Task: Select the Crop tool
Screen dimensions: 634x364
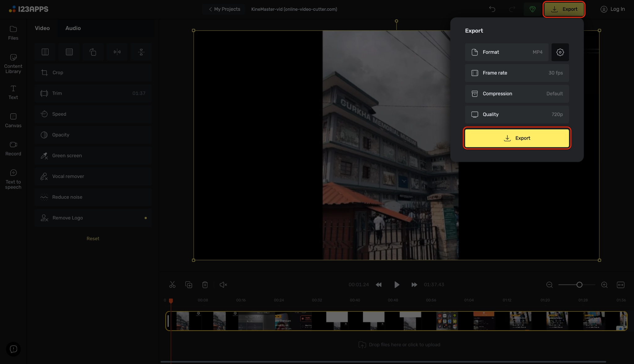Action: 93,72
